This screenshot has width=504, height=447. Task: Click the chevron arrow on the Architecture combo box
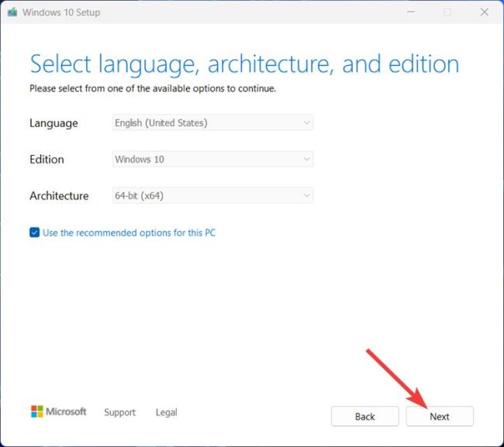click(x=307, y=196)
